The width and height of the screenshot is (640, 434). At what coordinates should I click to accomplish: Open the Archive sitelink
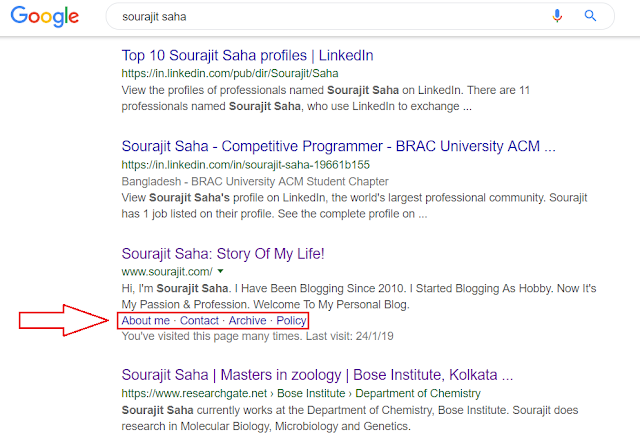click(x=247, y=320)
